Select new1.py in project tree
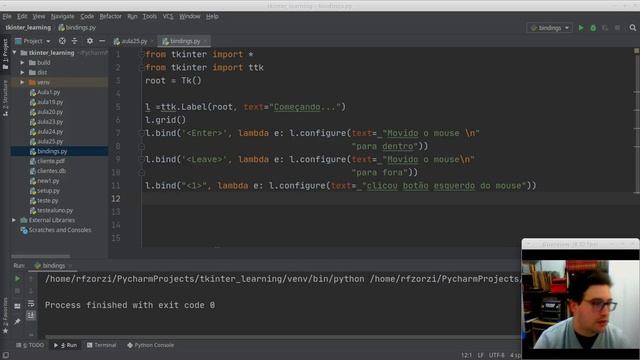640x360 pixels. click(48, 181)
